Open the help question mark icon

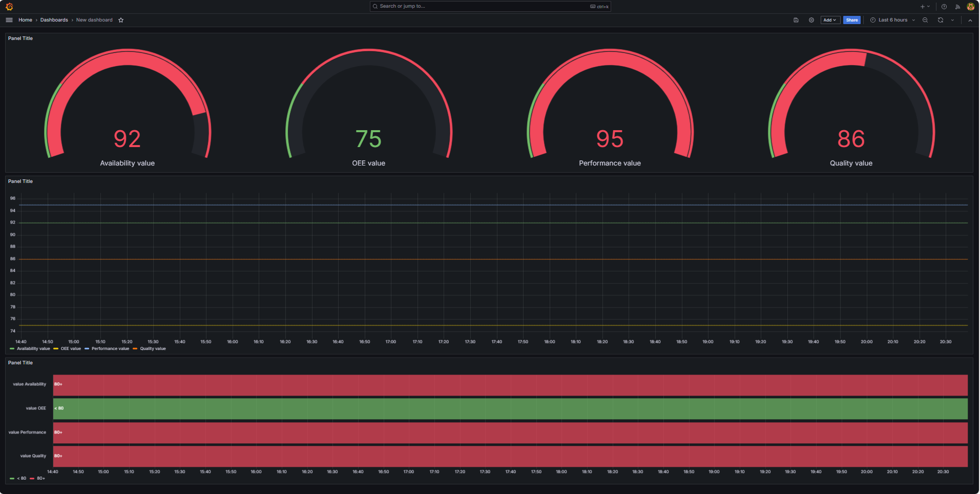click(x=944, y=7)
